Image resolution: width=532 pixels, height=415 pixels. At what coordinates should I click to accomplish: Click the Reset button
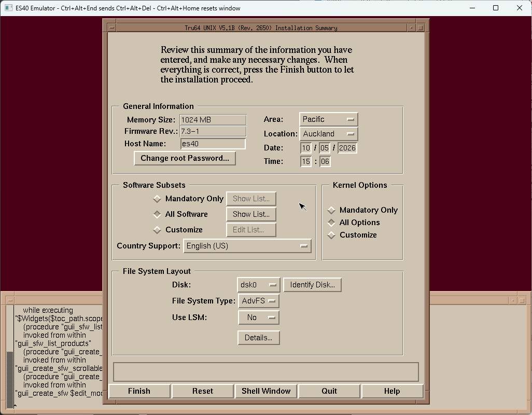203,391
